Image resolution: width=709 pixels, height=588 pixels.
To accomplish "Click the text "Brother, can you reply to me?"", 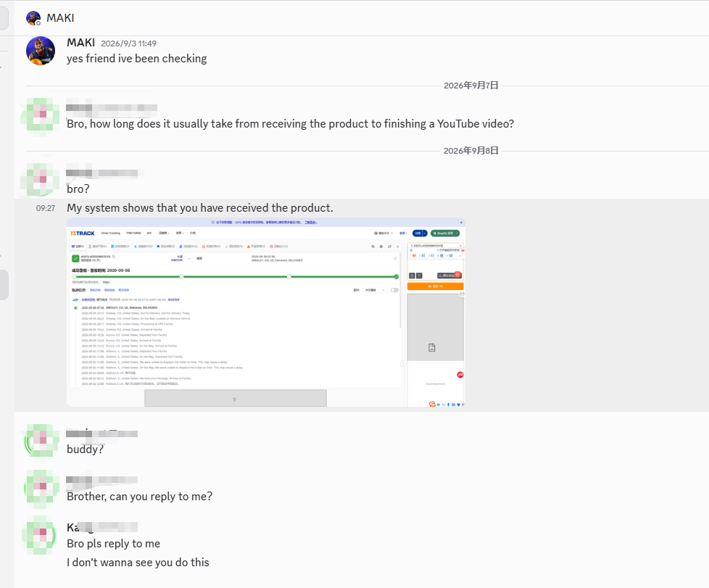I will pyautogui.click(x=139, y=497).
